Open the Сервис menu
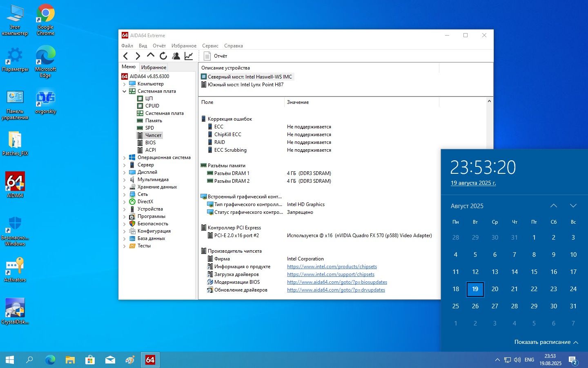 coord(210,46)
